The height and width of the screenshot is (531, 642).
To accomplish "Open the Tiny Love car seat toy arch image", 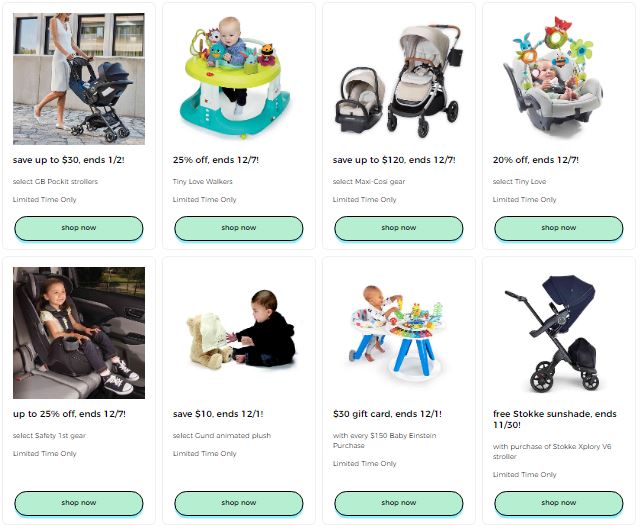I will 553,76.
